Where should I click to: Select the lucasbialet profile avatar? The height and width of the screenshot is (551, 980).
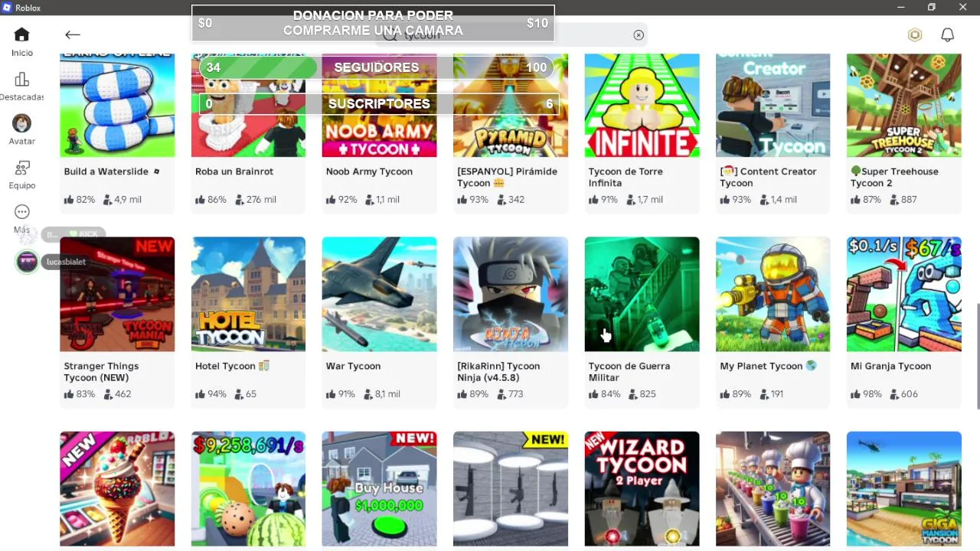coord(27,262)
